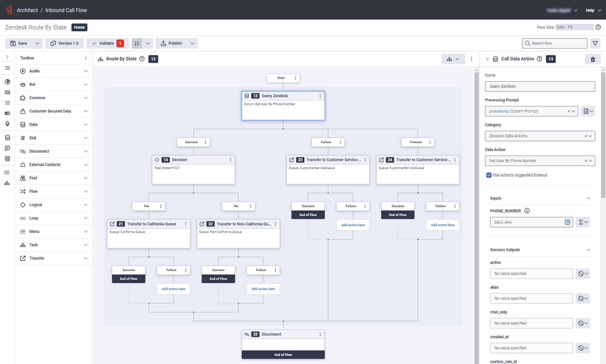Collapse the Inputs section

(589, 198)
